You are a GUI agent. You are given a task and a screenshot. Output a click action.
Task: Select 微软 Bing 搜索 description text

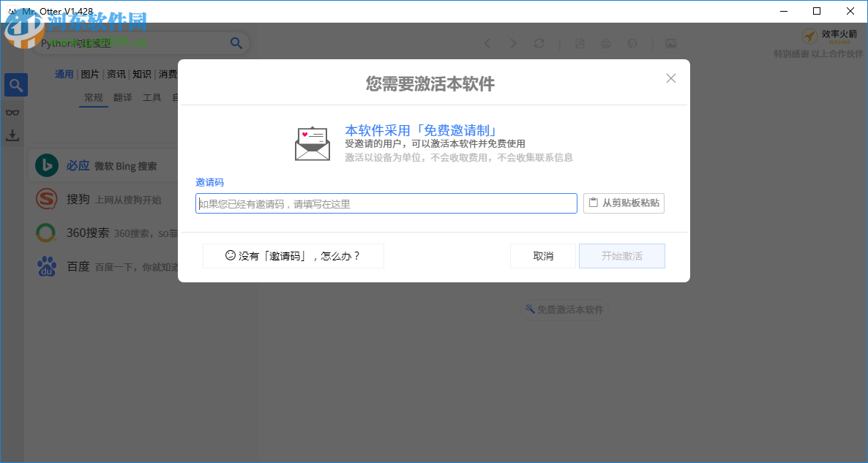126,166
